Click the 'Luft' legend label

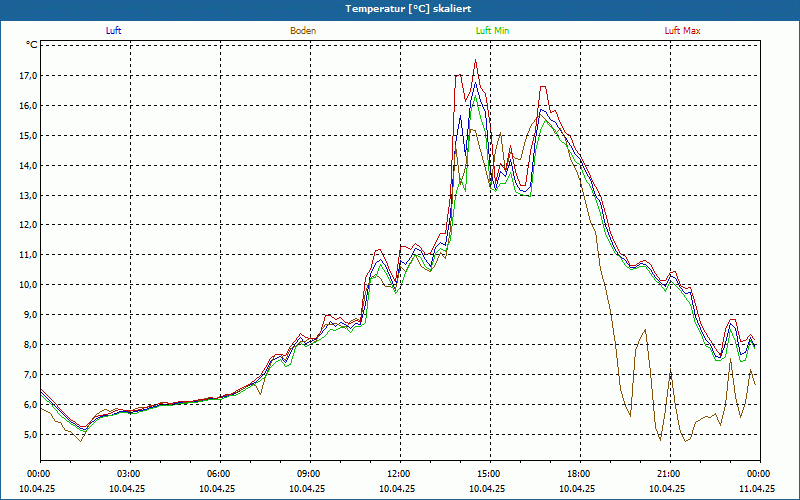(x=113, y=31)
